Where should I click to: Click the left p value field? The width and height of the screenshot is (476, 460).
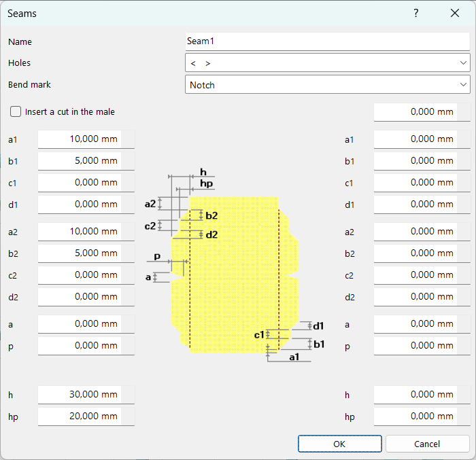(x=80, y=346)
